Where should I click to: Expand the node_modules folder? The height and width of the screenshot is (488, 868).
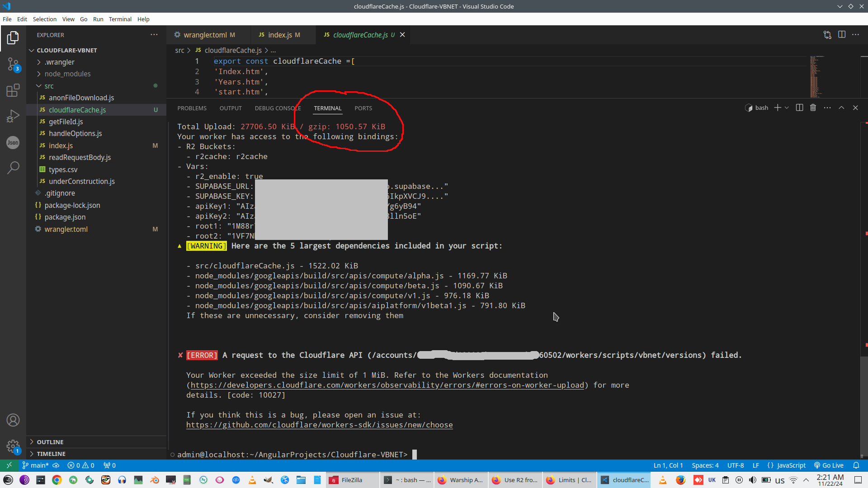pyautogui.click(x=67, y=74)
